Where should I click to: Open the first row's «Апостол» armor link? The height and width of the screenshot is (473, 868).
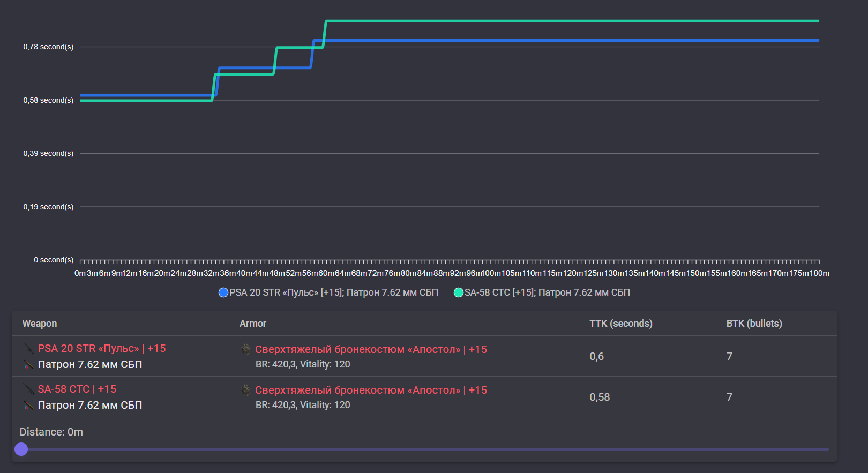(x=371, y=349)
